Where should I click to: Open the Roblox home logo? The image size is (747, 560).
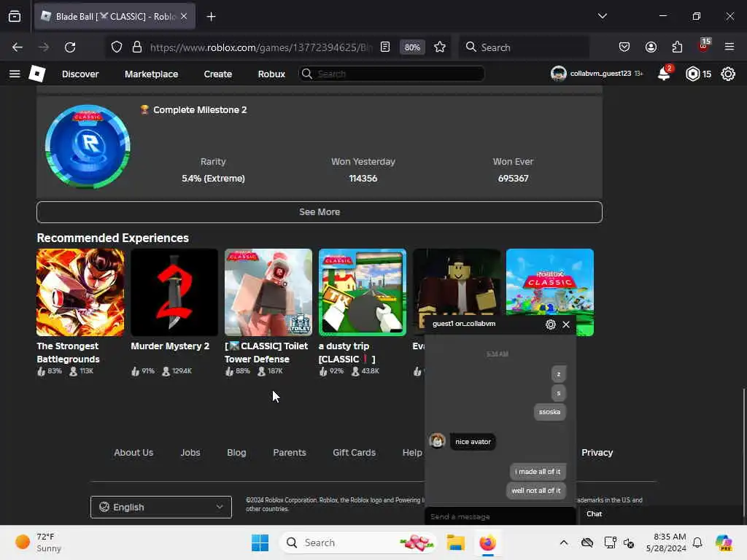pyautogui.click(x=37, y=74)
